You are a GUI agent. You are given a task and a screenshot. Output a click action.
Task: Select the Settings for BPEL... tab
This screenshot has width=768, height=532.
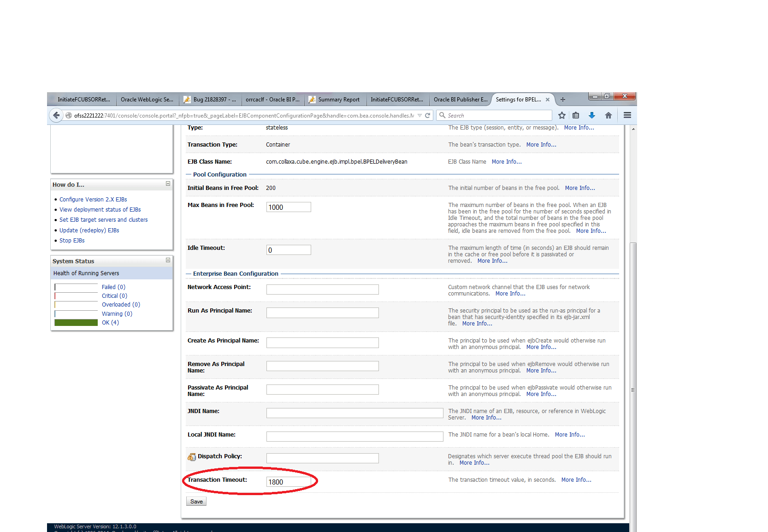(x=519, y=100)
